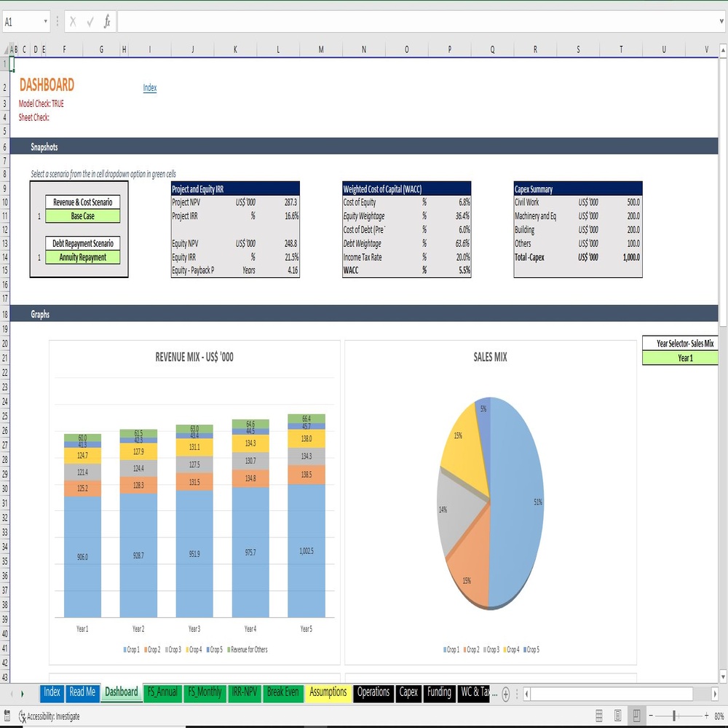
Task: Select the Annuity Repayment dropdown cell
Action: point(83,257)
